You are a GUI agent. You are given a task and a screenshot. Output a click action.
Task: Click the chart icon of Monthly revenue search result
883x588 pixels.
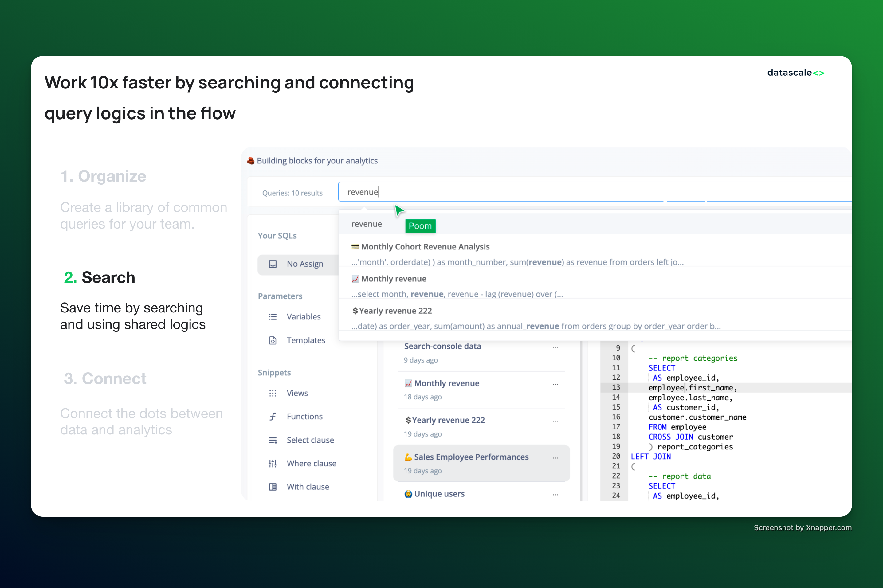(x=355, y=279)
